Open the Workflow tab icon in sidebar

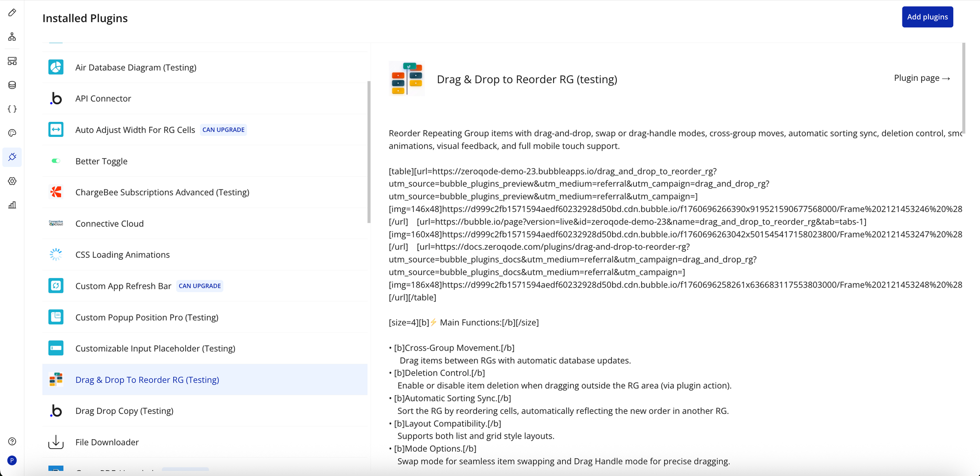click(12, 37)
